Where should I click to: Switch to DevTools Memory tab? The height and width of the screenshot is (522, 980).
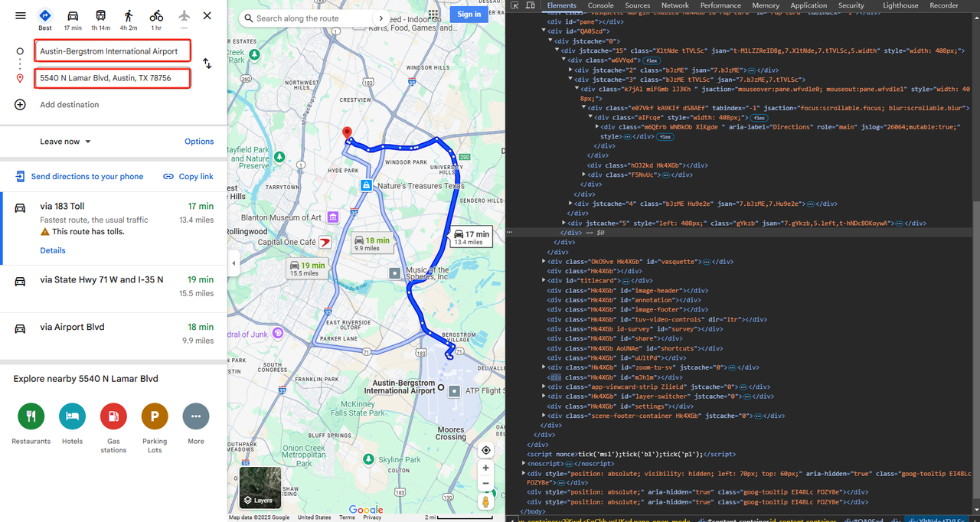766,5
